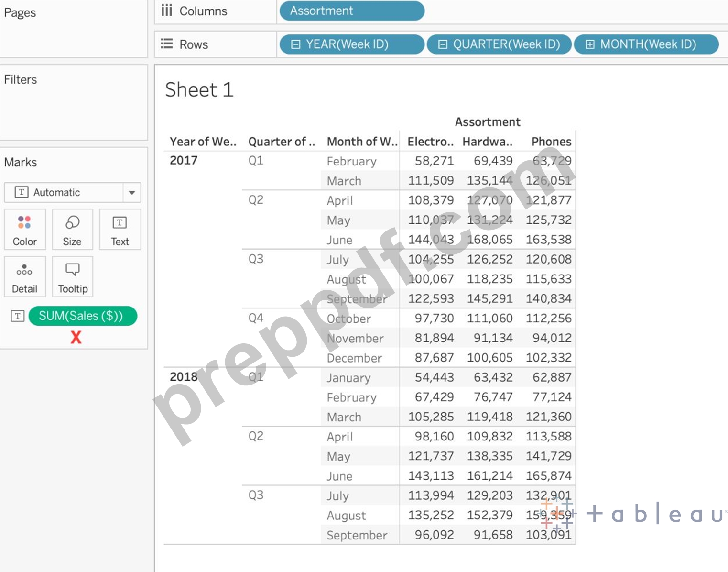Click the Sheet 1 title

[199, 89]
